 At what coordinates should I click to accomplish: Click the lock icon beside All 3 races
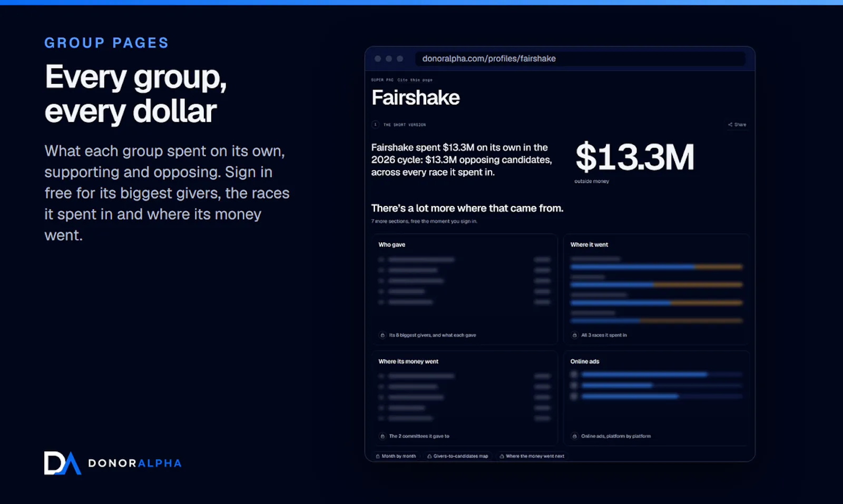pyautogui.click(x=575, y=335)
